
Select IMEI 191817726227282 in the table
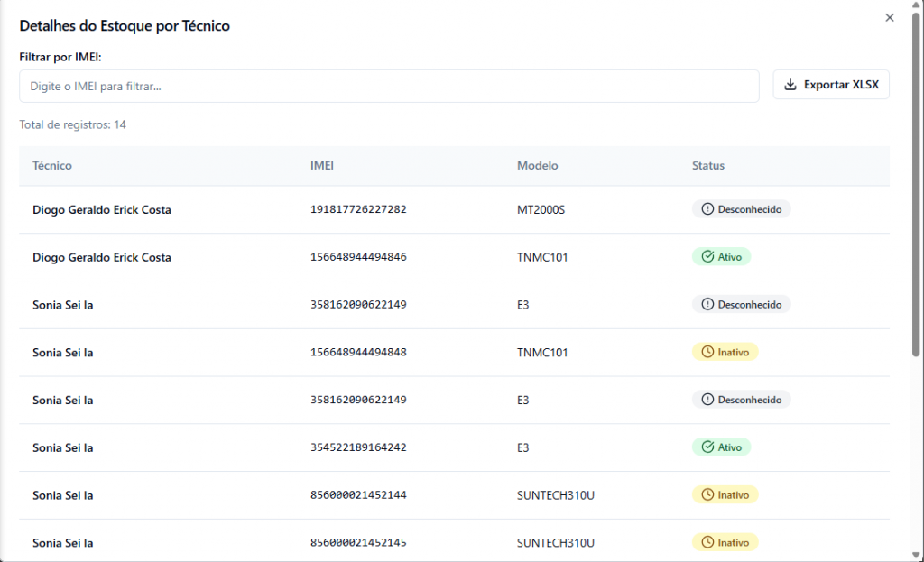(358, 209)
